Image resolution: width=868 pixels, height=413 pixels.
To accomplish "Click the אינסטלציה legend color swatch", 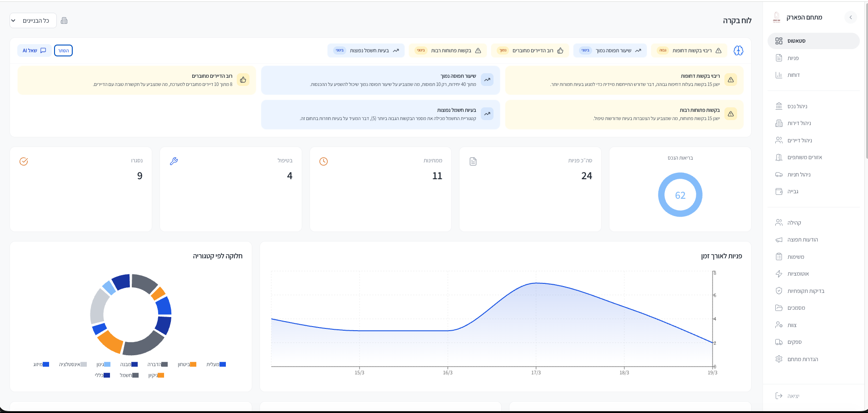I will (x=84, y=364).
